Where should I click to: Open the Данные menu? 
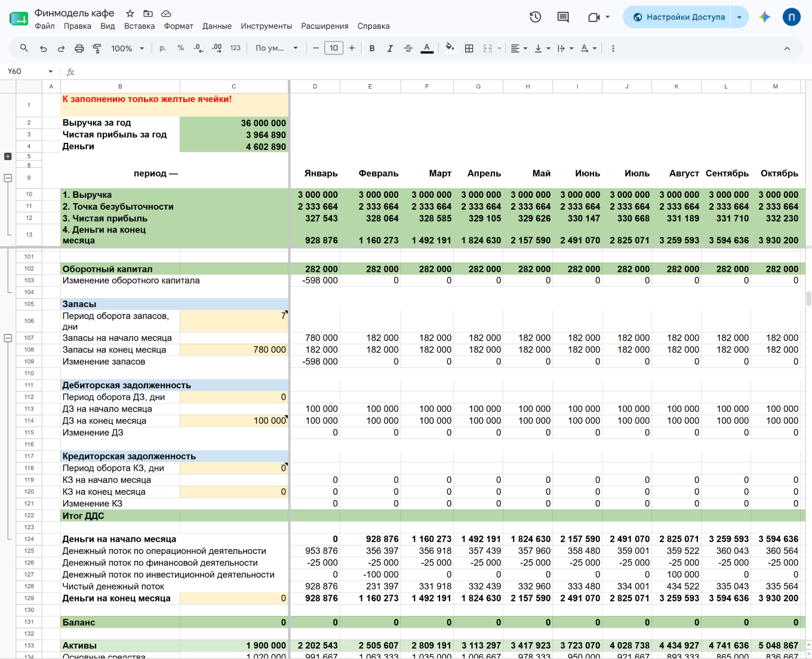(x=217, y=26)
